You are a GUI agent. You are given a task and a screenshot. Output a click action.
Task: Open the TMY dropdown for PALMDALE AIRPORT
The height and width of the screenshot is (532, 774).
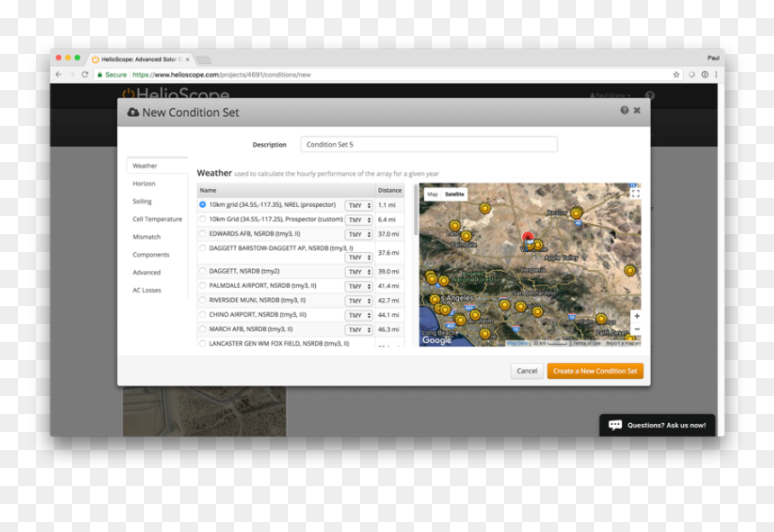pyautogui.click(x=358, y=286)
